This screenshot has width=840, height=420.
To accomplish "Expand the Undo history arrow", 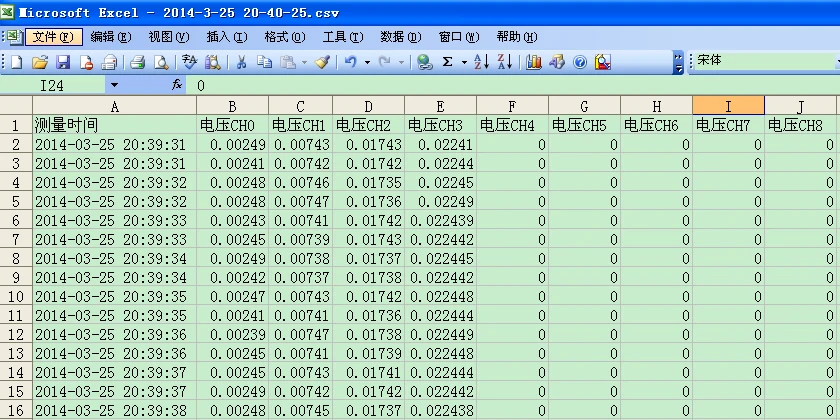I will [367, 62].
